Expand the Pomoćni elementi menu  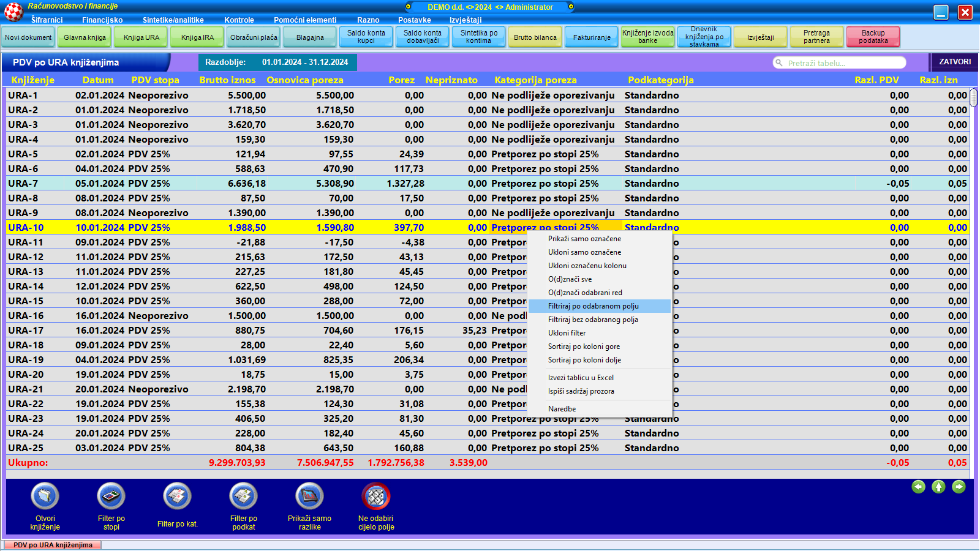[305, 20]
